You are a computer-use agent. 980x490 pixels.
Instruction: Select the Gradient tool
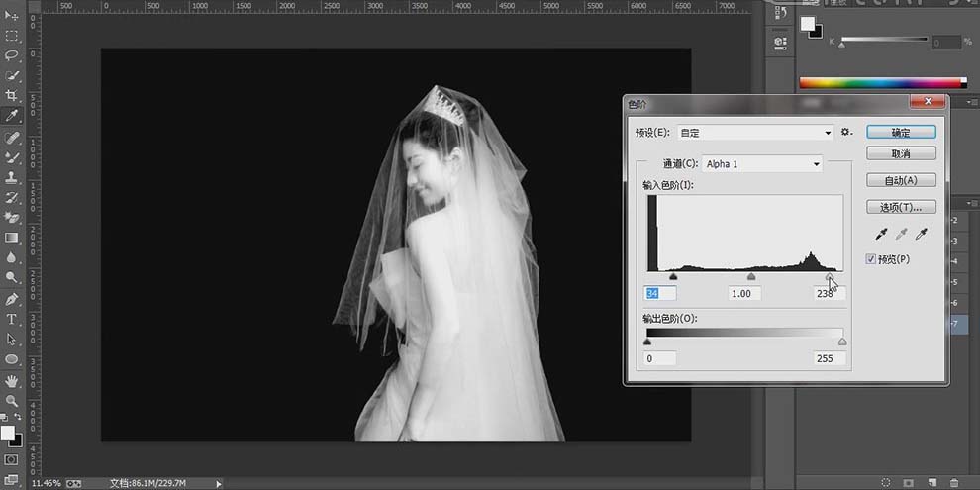pos(12,238)
